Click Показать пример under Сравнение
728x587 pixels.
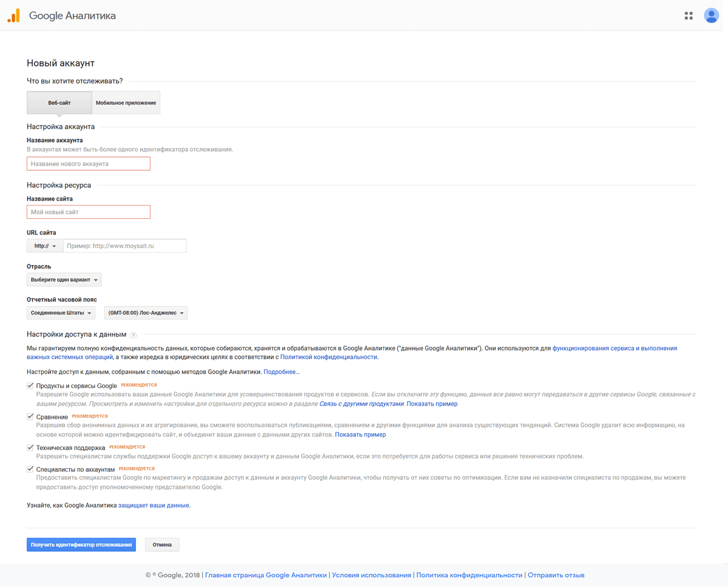tap(360, 435)
